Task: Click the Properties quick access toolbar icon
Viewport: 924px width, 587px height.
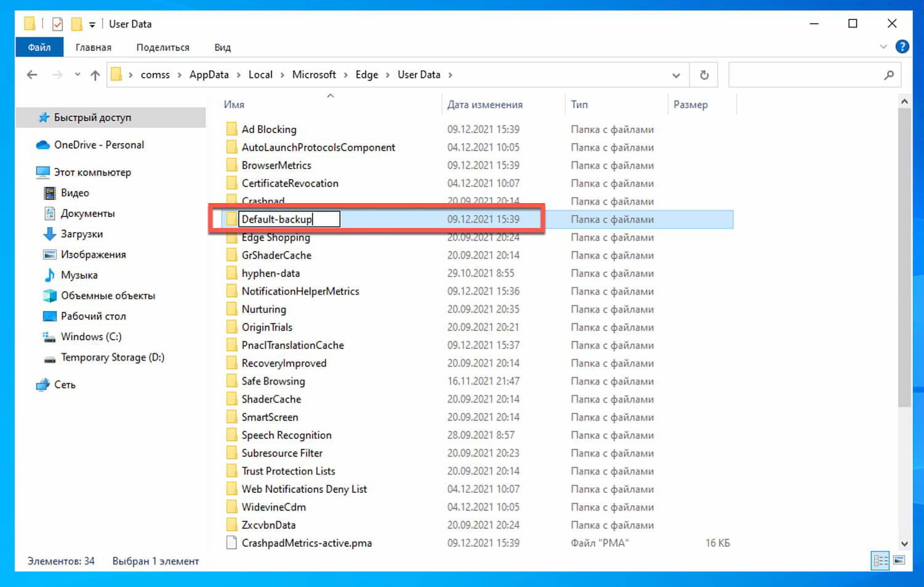Action: coord(57,24)
